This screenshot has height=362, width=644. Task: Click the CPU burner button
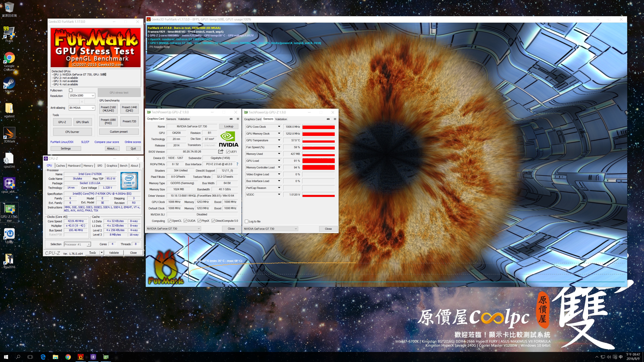pyautogui.click(x=72, y=132)
